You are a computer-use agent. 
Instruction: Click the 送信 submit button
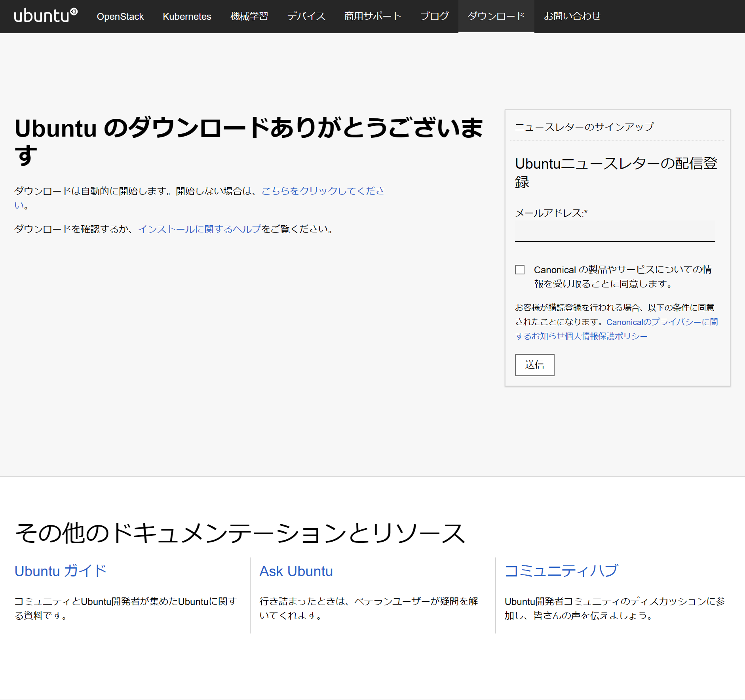coord(534,365)
